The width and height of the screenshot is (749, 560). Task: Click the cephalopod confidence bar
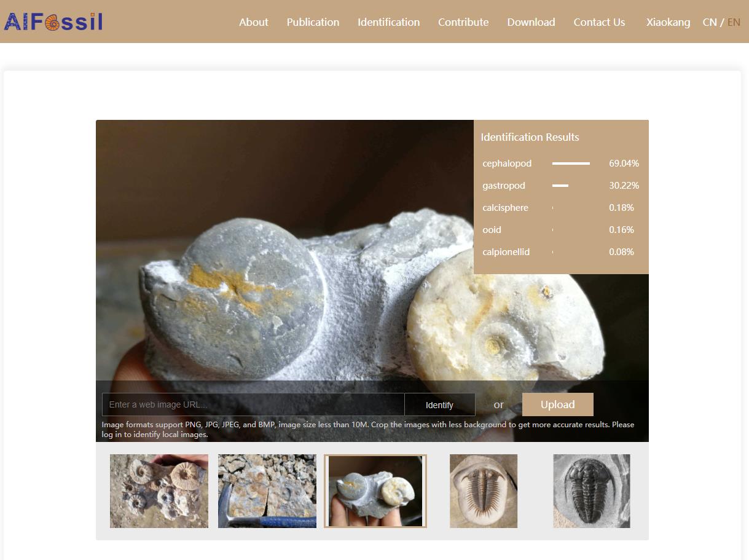571,164
